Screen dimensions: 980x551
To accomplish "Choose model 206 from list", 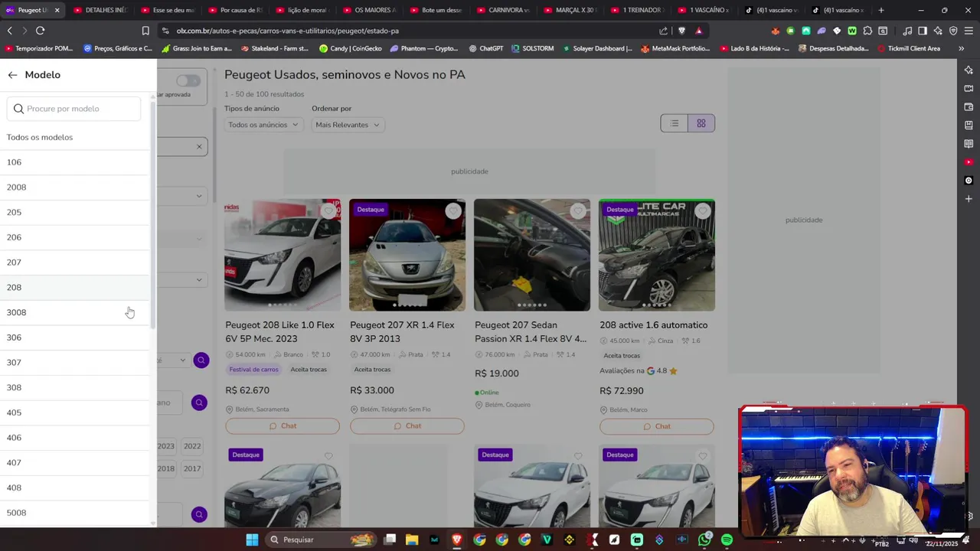I will coord(75,237).
